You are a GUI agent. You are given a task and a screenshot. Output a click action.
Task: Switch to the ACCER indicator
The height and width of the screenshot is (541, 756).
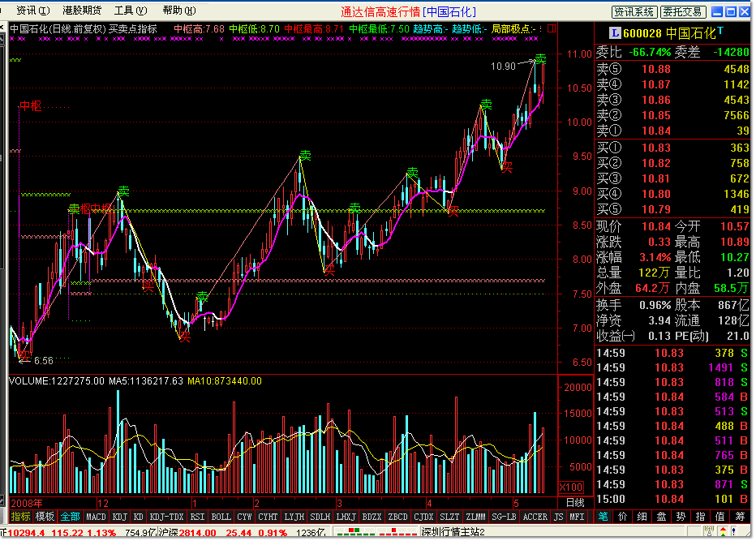click(x=535, y=517)
